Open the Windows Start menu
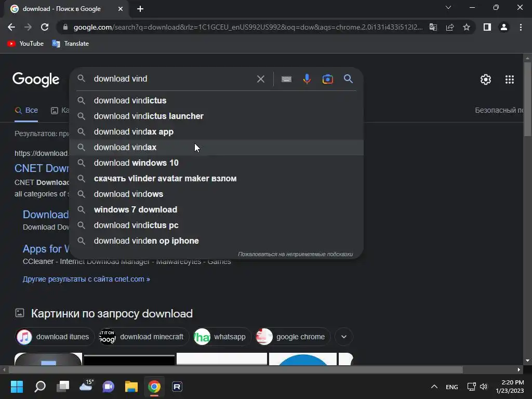 pos(17,387)
